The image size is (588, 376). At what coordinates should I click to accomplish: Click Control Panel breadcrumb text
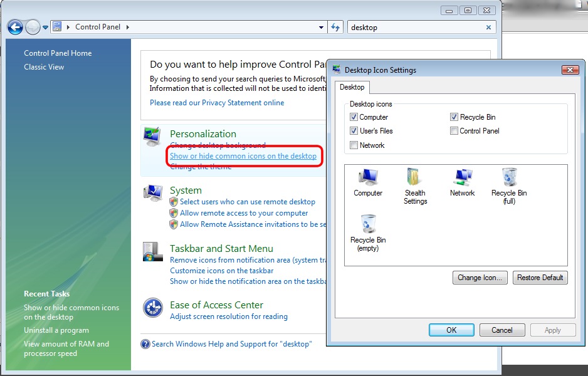pos(98,27)
